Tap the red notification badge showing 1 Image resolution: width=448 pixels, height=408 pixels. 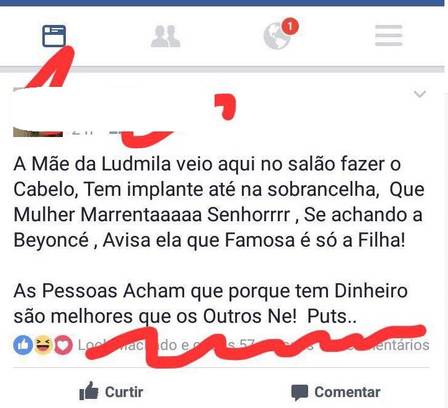290,26
